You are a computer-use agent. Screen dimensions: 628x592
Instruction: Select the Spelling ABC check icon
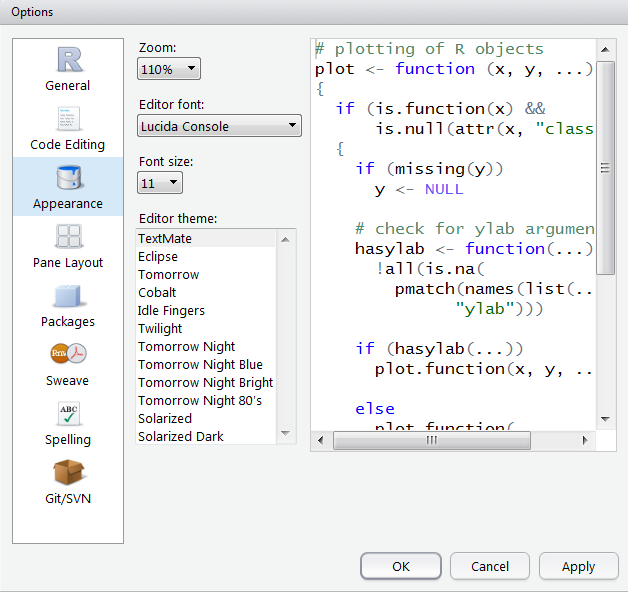tap(68, 414)
